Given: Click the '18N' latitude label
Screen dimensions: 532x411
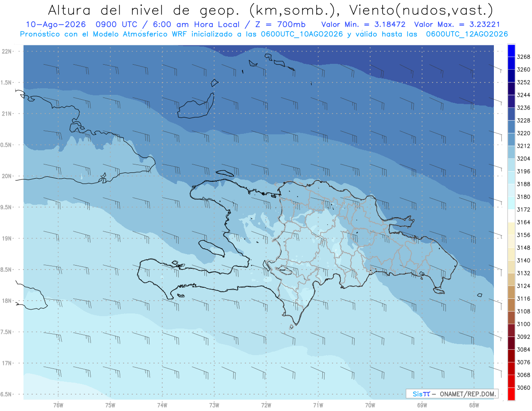Looking at the screenshot, I should pyautogui.click(x=7, y=301).
